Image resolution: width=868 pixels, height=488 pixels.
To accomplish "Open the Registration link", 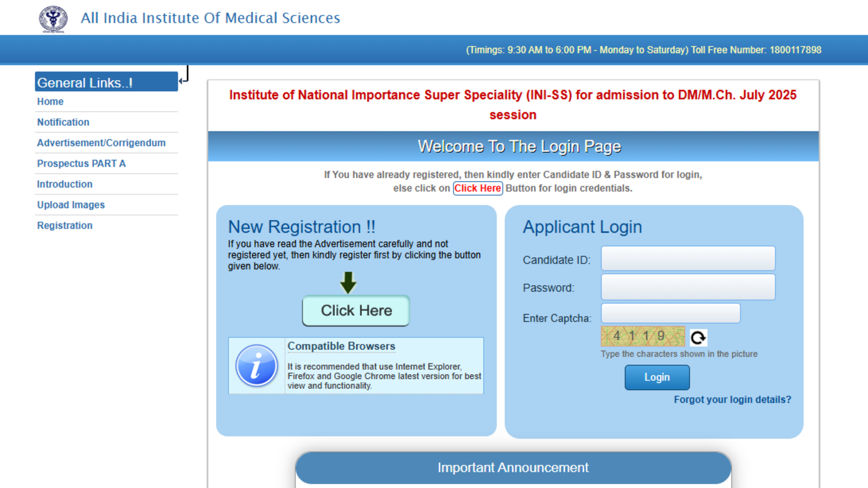I will tap(64, 225).
